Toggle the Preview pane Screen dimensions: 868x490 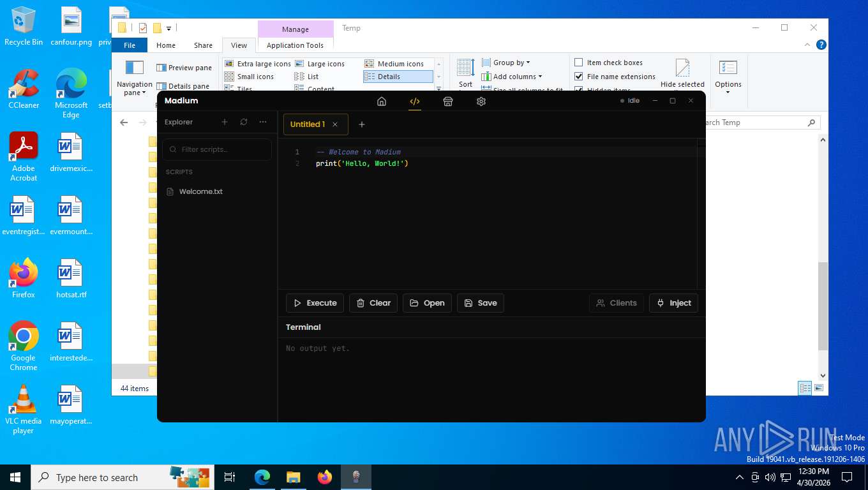184,68
